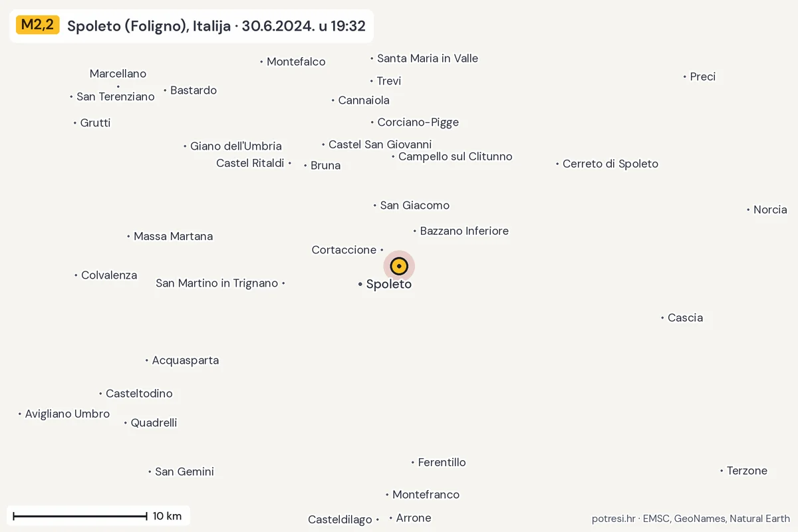
Task: Click the Grutti label
Action: pos(95,123)
